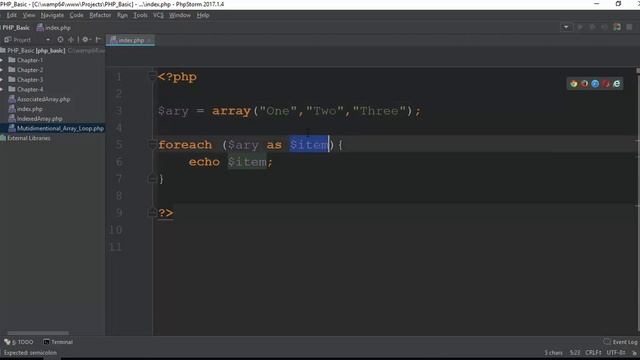Open the Run menu
This screenshot has height=360, width=640.
pos(122,15)
